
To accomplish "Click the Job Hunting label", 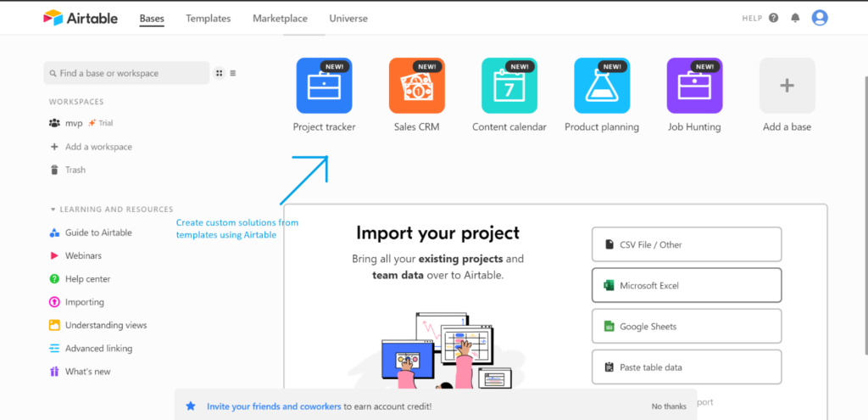I will [695, 127].
